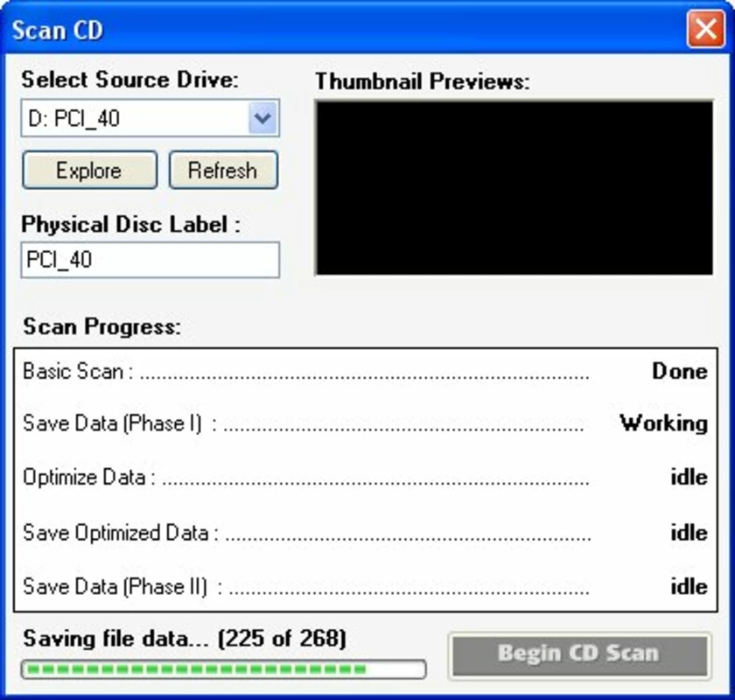This screenshot has height=700, width=735.
Task: Click the Optimize Data progress row
Action: point(366,477)
